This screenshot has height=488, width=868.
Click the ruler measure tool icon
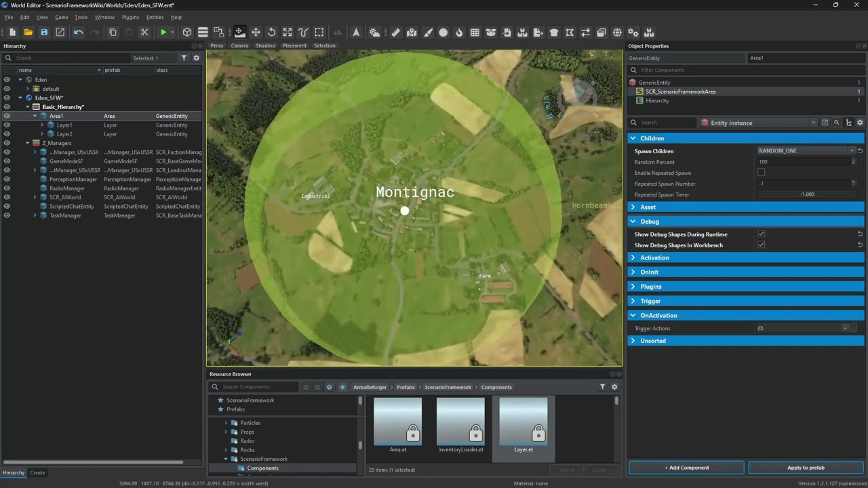[395, 33]
